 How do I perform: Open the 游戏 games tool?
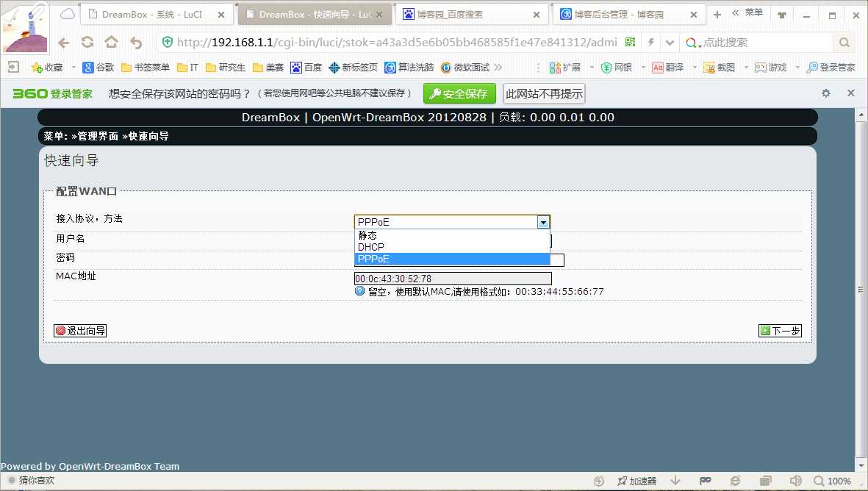click(770, 68)
